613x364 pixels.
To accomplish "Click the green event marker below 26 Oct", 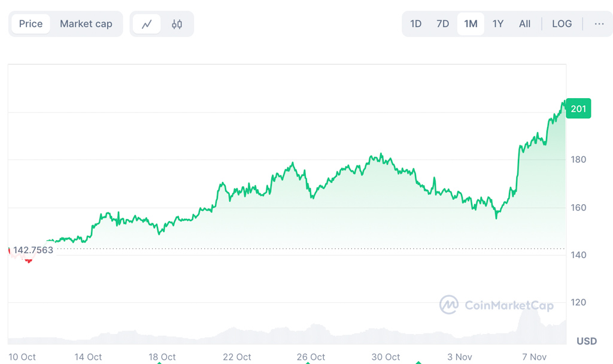I will pyautogui.click(x=308, y=363).
